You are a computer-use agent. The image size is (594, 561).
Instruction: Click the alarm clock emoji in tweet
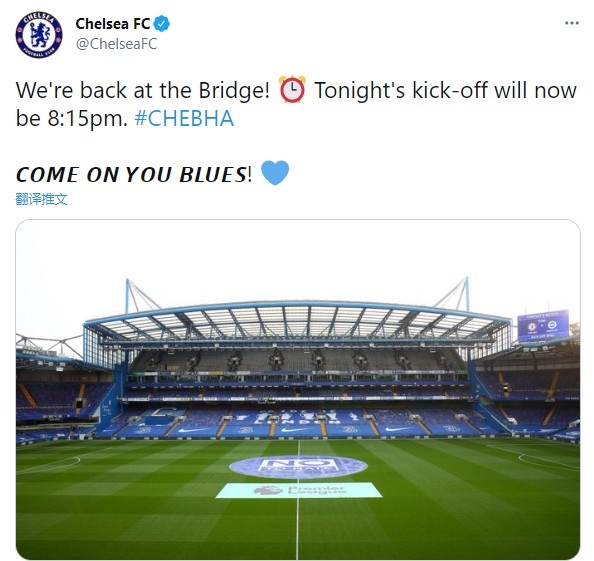click(292, 90)
